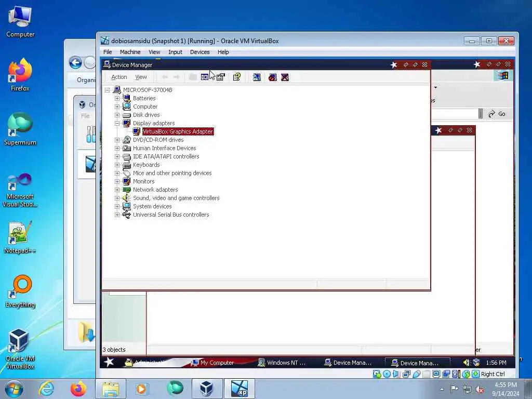Select IDE ATA/ATAPI controllers tree item
Viewport: 532px width, 399px height.
pyautogui.click(x=166, y=156)
